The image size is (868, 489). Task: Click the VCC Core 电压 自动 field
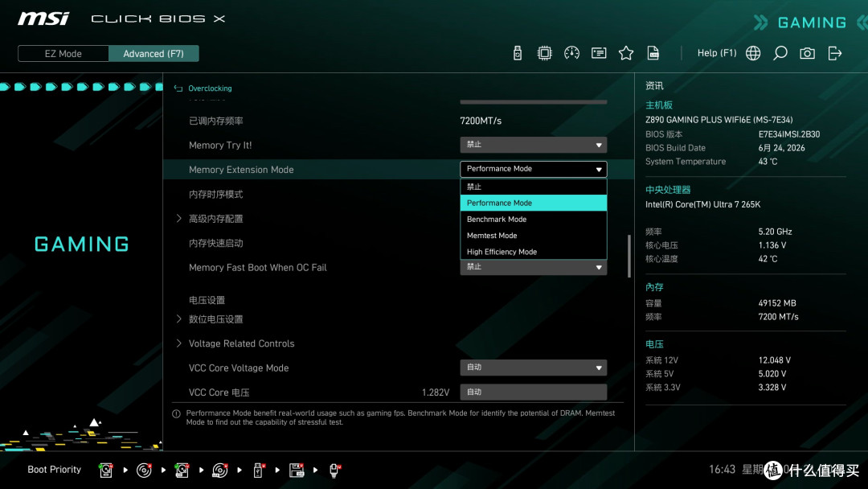[x=533, y=392]
